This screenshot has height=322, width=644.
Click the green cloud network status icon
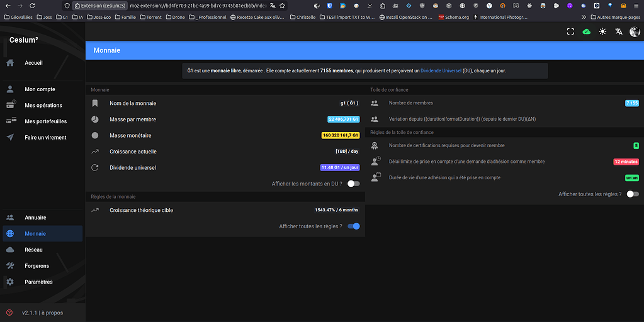(x=587, y=31)
